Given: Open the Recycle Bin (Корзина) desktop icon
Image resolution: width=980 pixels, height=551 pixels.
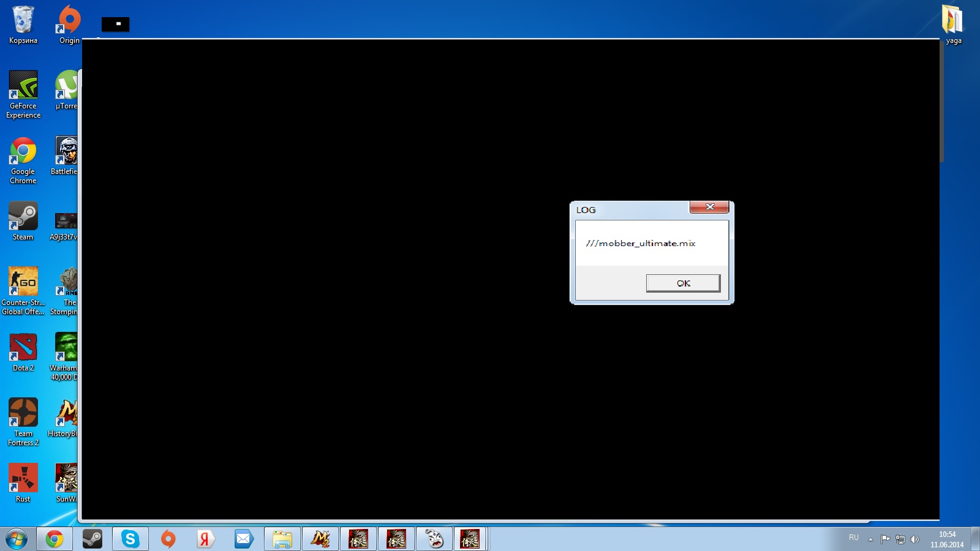Looking at the screenshot, I should (23, 25).
